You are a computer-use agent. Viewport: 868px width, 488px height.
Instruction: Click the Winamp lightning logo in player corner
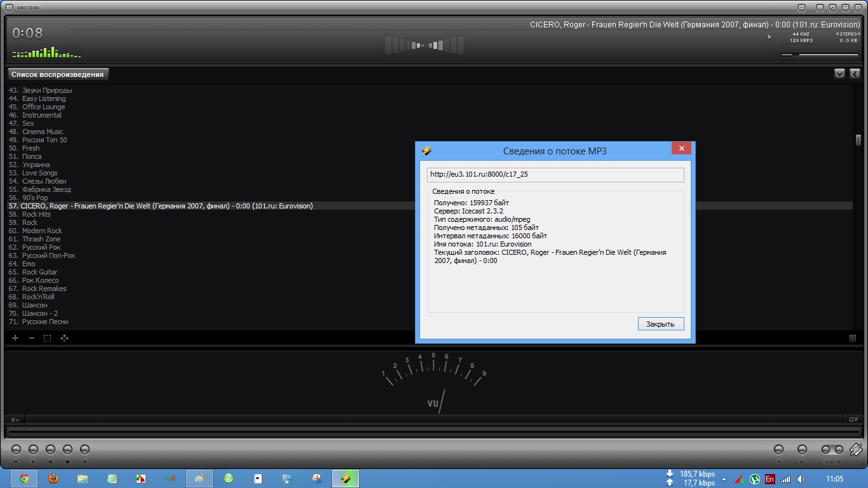(855, 450)
